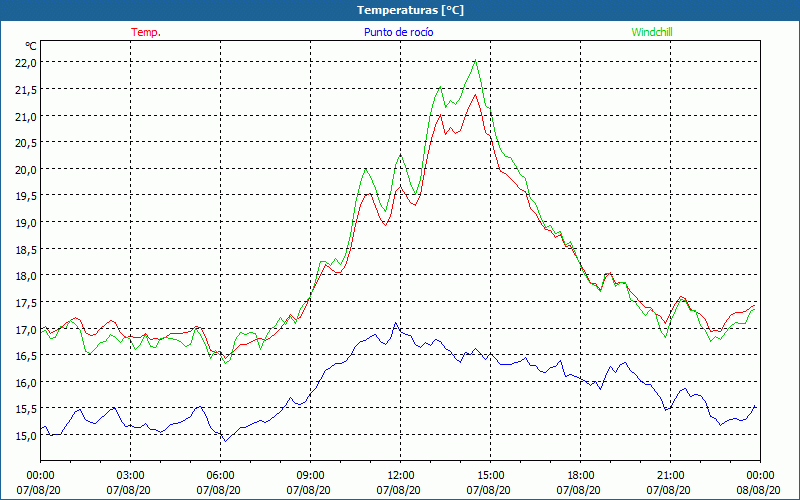Click the 12:00 time axis label
This screenshot has width=800, height=500.
(401, 475)
